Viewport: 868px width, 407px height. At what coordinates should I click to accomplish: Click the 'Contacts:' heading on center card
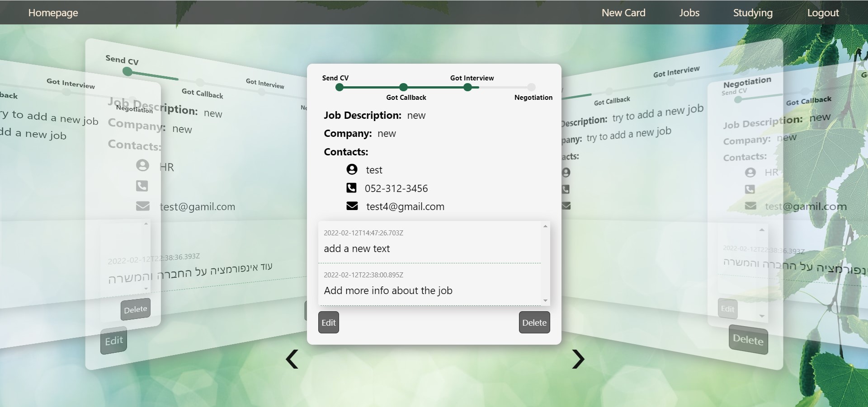pyautogui.click(x=346, y=152)
